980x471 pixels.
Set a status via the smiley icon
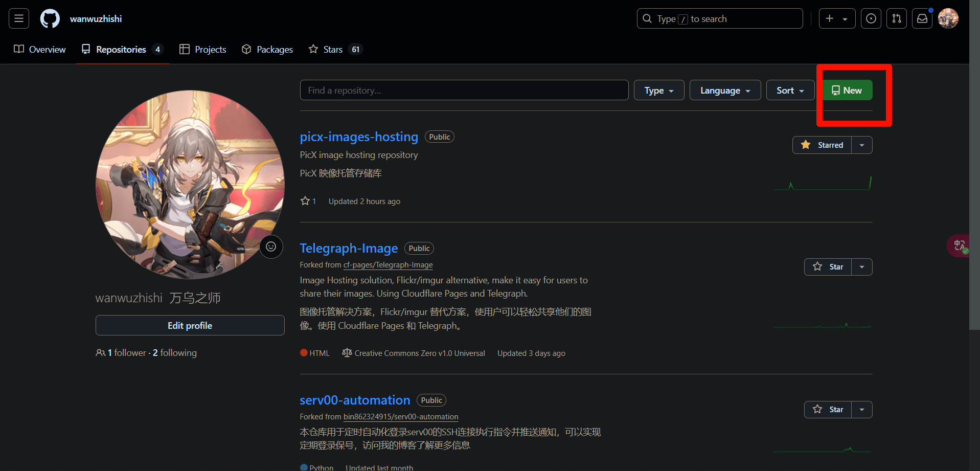pos(271,246)
